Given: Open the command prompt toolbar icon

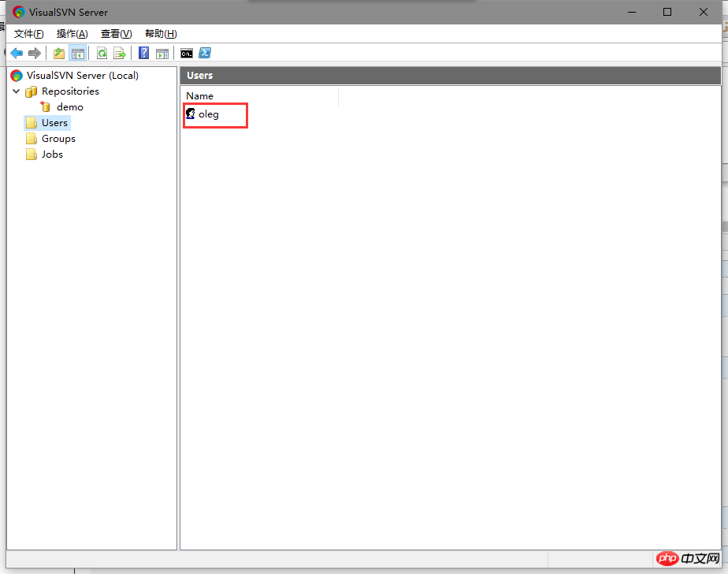Looking at the screenshot, I should (187, 54).
